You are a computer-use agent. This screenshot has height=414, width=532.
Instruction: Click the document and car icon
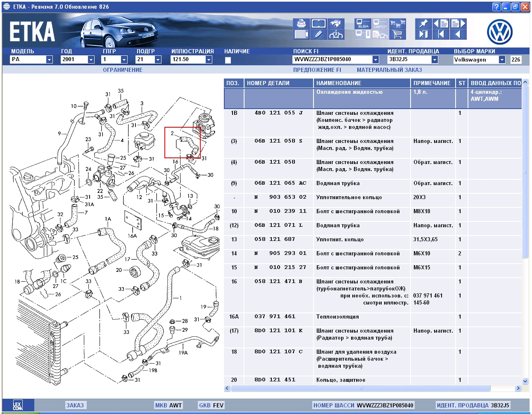(380, 35)
